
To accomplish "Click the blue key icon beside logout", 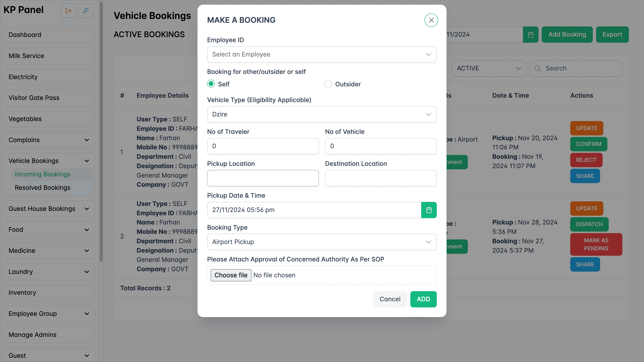I will (x=85, y=10).
